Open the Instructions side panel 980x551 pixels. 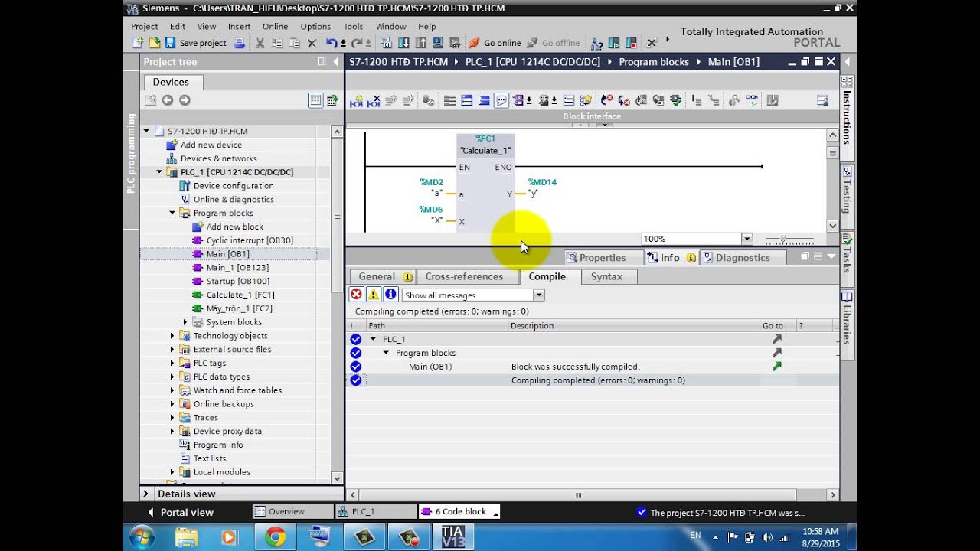point(847,116)
